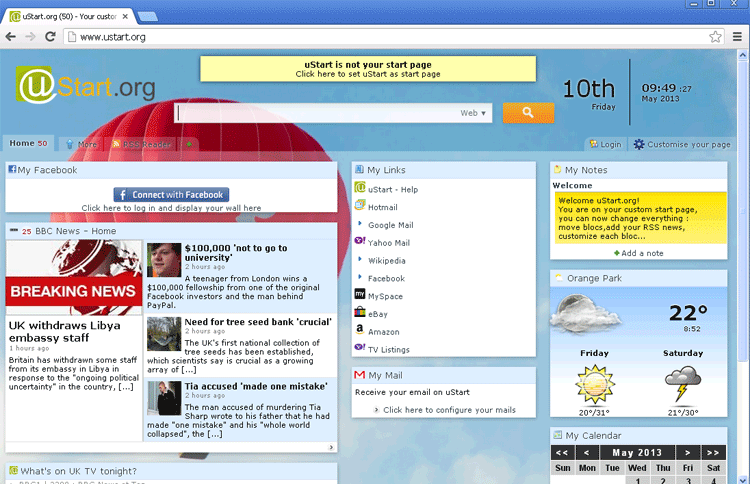Open 'Tia accused made one mistake' headline
750x484 pixels.
coord(256,386)
